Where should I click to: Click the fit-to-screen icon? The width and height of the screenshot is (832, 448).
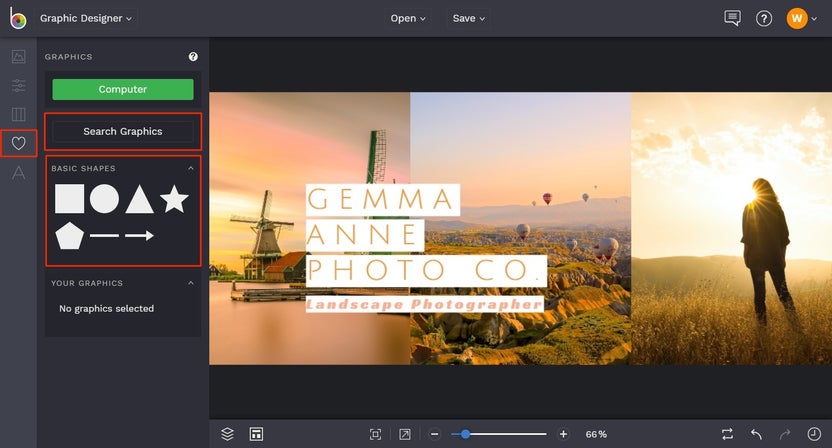coord(375,434)
